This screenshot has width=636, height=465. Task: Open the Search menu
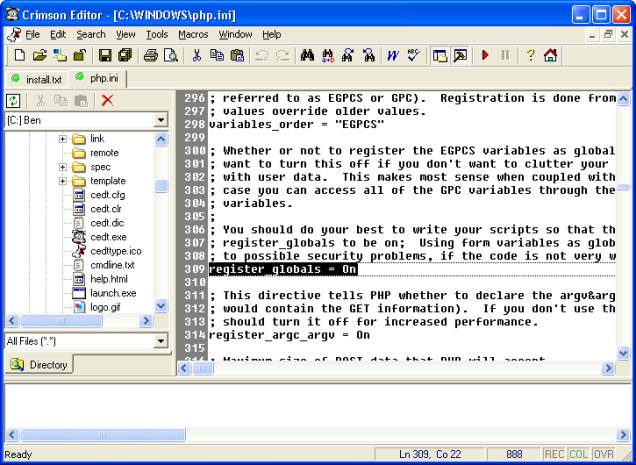coord(91,35)
